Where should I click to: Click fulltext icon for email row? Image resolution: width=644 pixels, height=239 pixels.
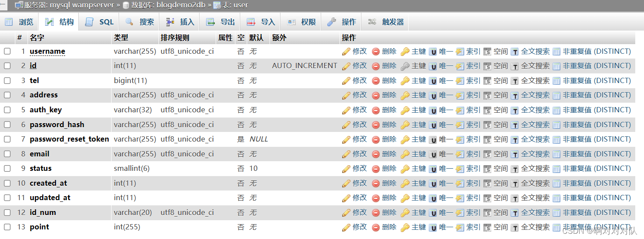pyautogui.click(x=515, y=154)
